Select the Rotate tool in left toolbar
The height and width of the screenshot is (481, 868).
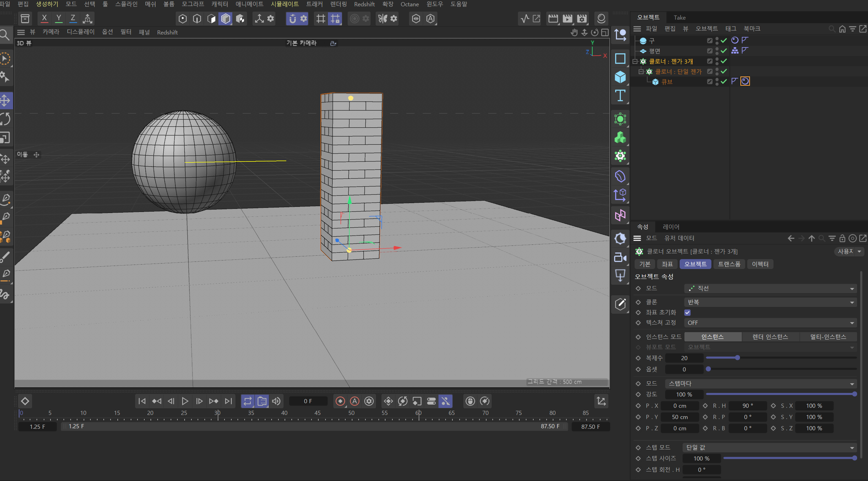pyautogui.click(x=5, y=119)
